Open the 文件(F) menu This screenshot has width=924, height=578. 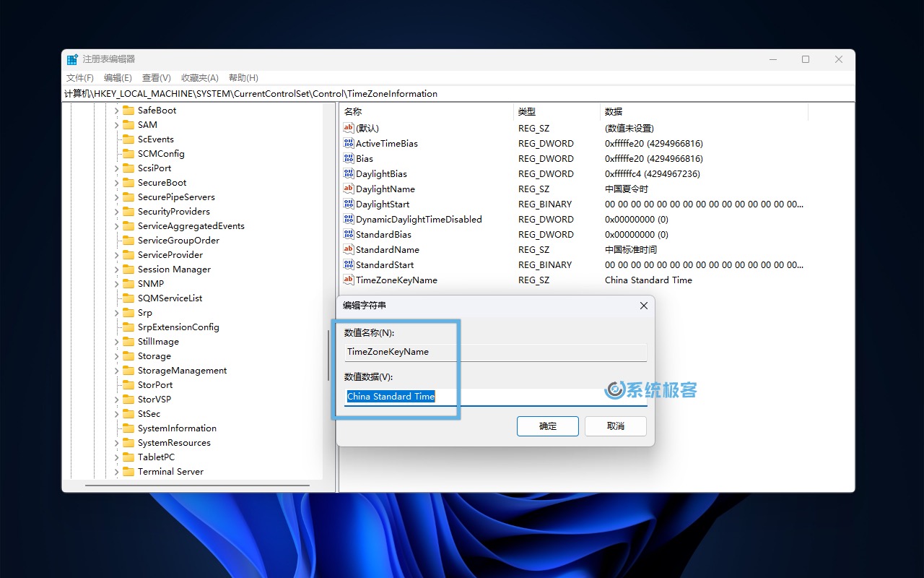click(80, 78)
